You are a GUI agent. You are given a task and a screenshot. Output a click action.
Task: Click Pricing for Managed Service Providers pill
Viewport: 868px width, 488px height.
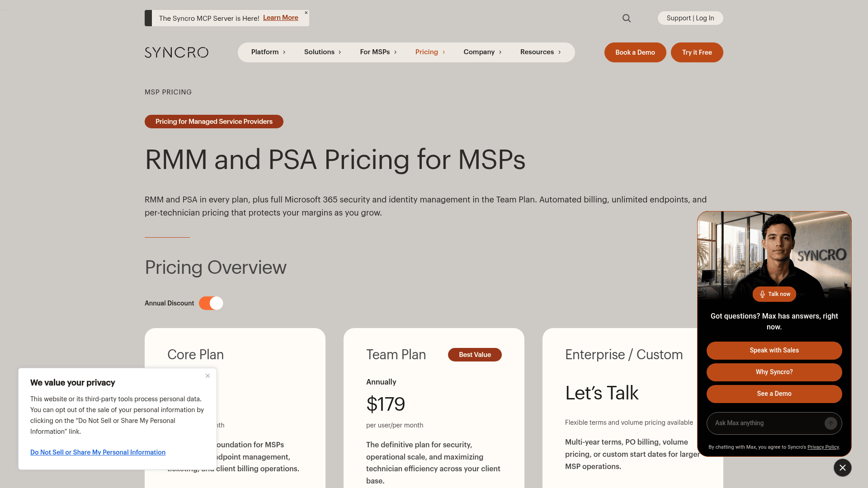(214, 122)
